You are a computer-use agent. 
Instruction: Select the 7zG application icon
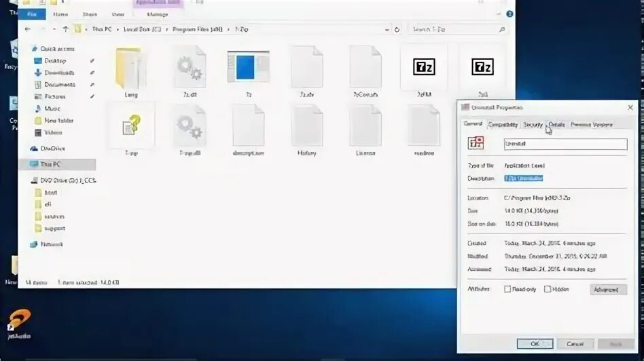[482, 67]
